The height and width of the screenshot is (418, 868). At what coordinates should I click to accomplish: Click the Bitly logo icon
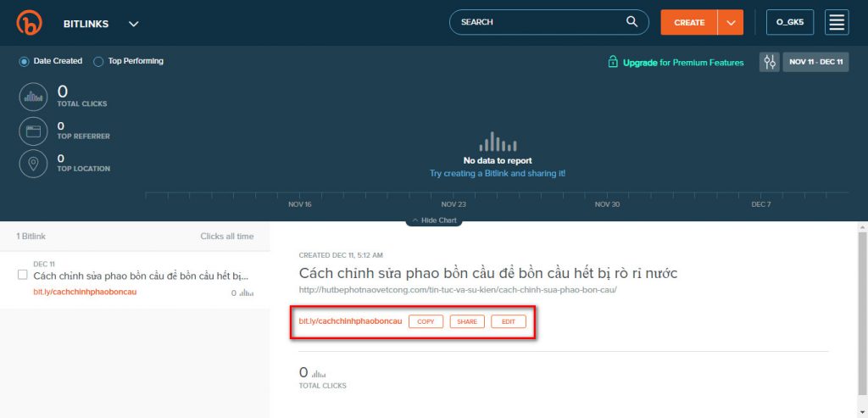point(30,23)
